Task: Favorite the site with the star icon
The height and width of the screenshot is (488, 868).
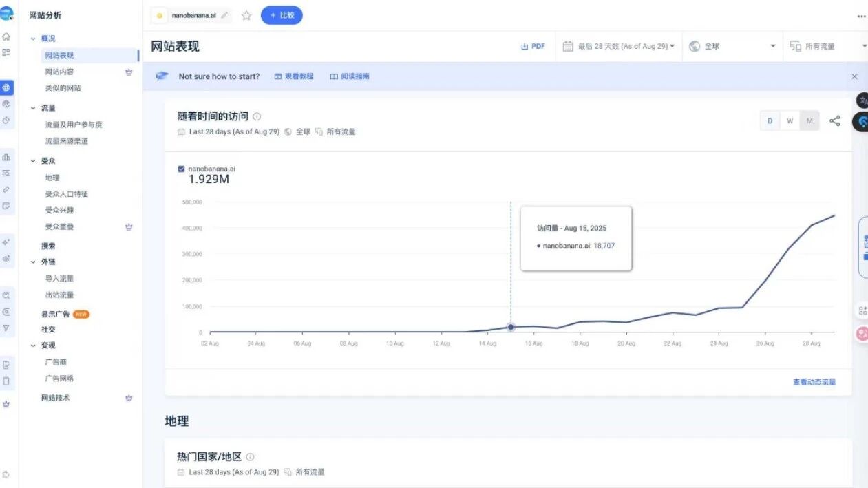Action: pyautogui.click(x=246, y=15)
